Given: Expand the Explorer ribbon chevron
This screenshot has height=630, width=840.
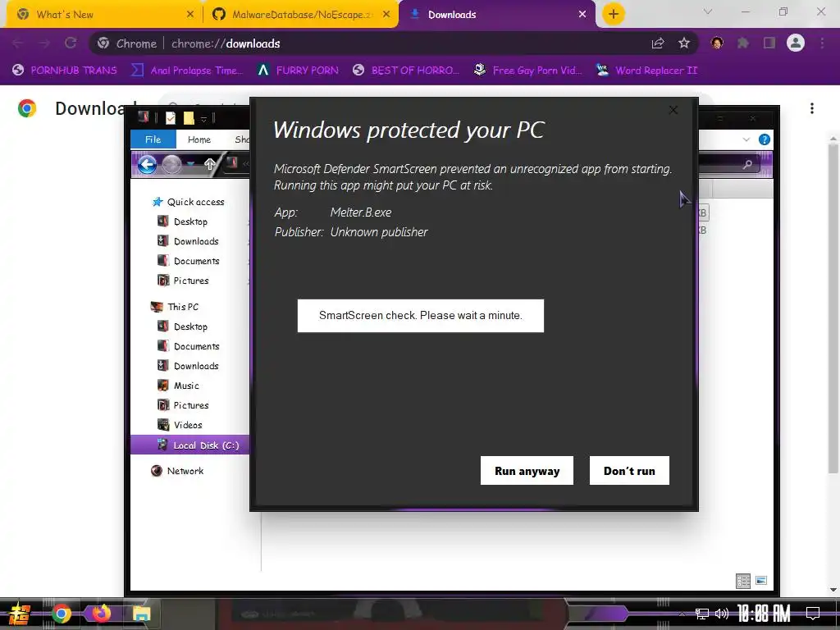Looking at the screenshot, I should coord(746,139).
